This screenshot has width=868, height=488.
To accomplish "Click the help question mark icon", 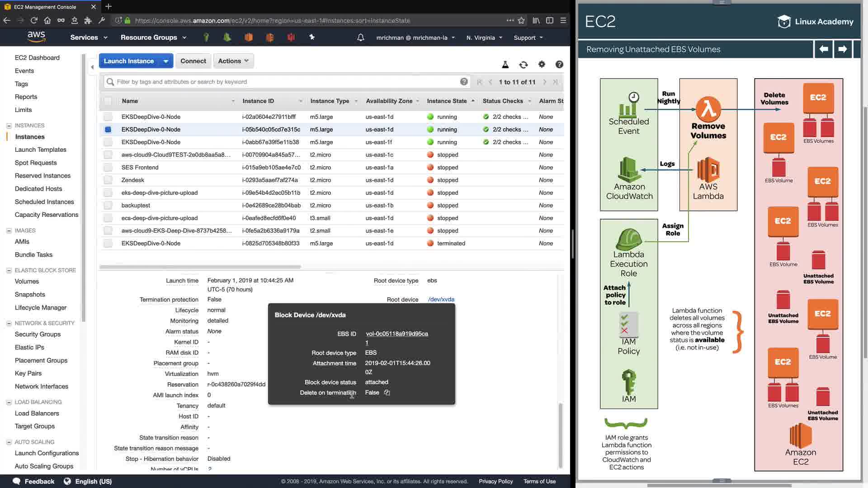I will click(x=559, y=65).
